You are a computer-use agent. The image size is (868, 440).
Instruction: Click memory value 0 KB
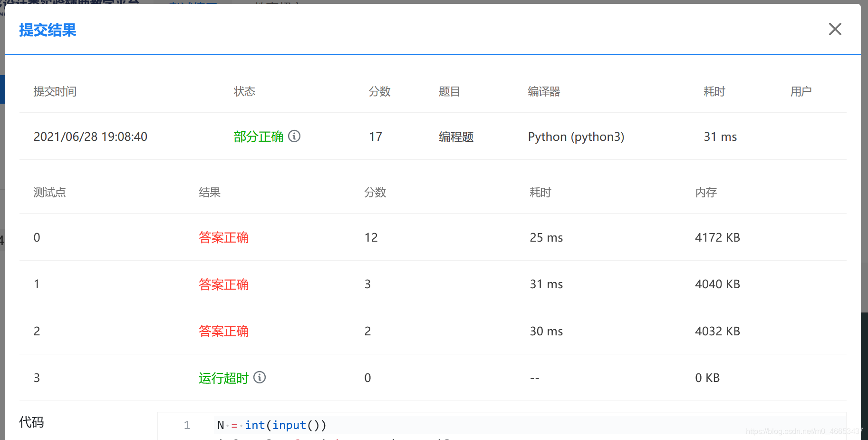point(707,378)
